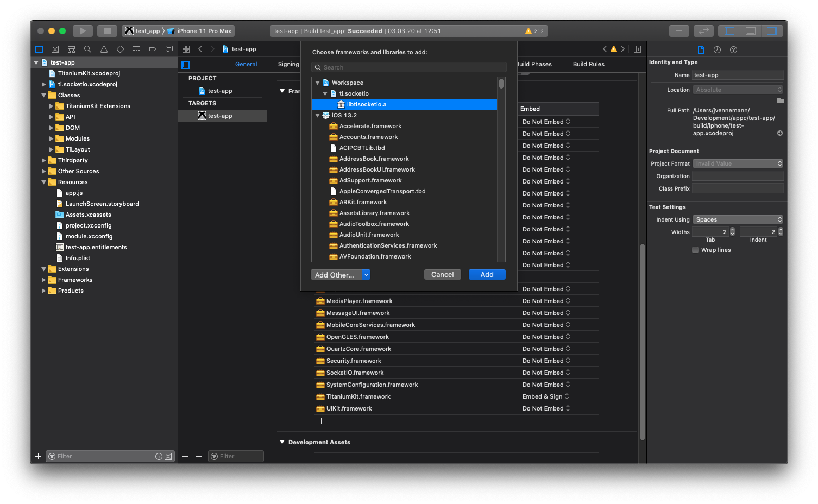
Task: Adjust the Indent width stepper
Action: [781, 232]
